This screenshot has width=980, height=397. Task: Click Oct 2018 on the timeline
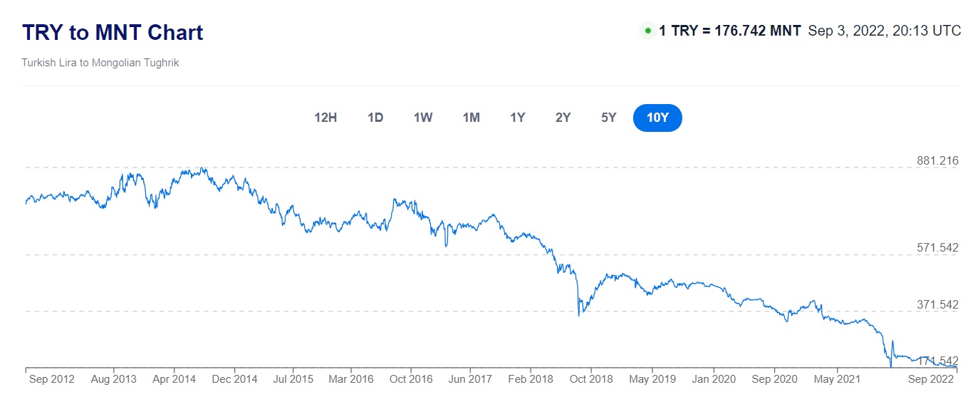pos(591,379)
